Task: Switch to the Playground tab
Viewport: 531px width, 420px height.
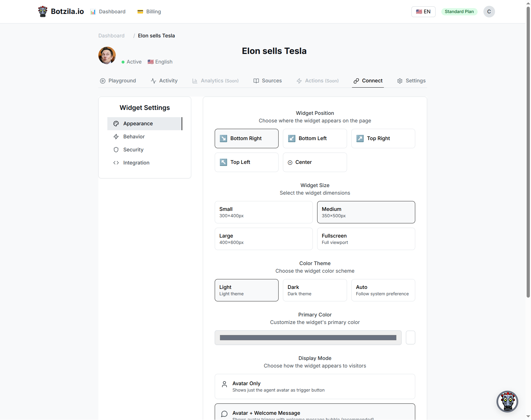Action: click(x=118, y=81)
